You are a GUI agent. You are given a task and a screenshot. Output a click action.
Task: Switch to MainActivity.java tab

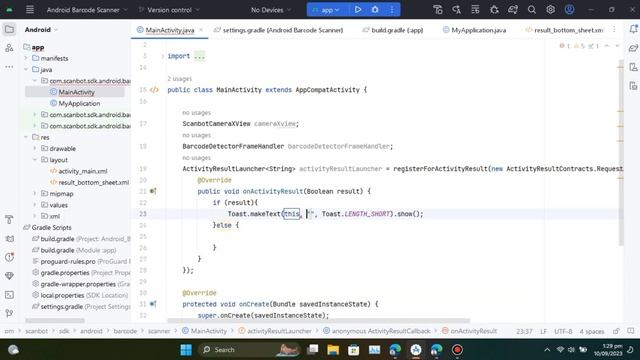(169, 30)
